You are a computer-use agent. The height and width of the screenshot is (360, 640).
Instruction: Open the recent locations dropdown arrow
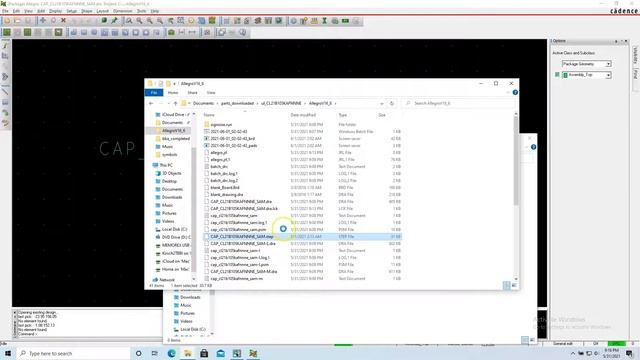(168, 104)
